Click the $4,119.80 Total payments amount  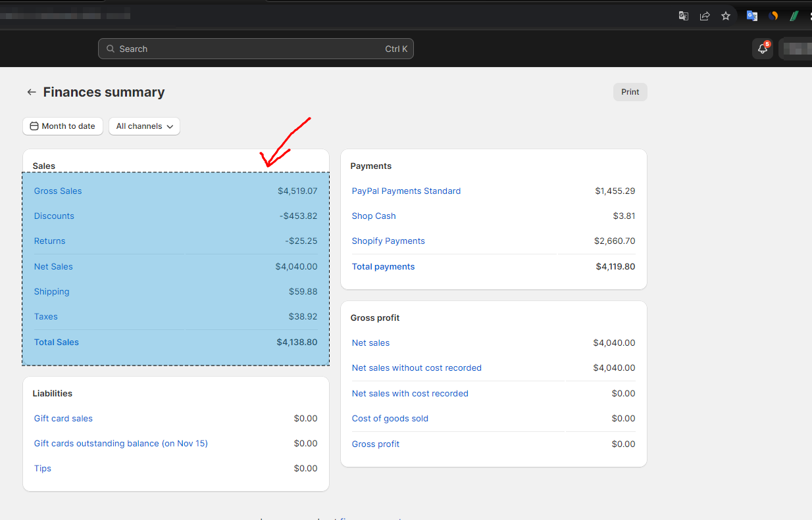coord(616,267)
